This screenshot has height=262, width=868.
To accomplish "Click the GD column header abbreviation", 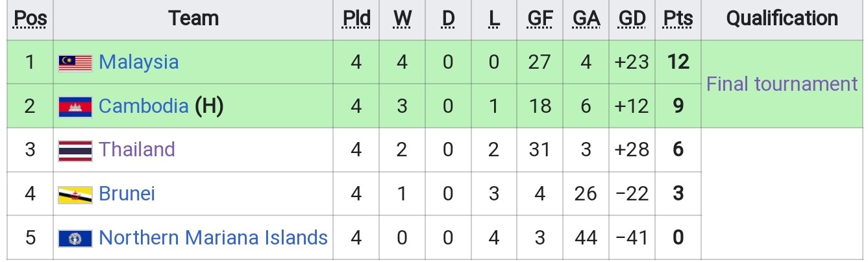I will [x=632, y=19].
